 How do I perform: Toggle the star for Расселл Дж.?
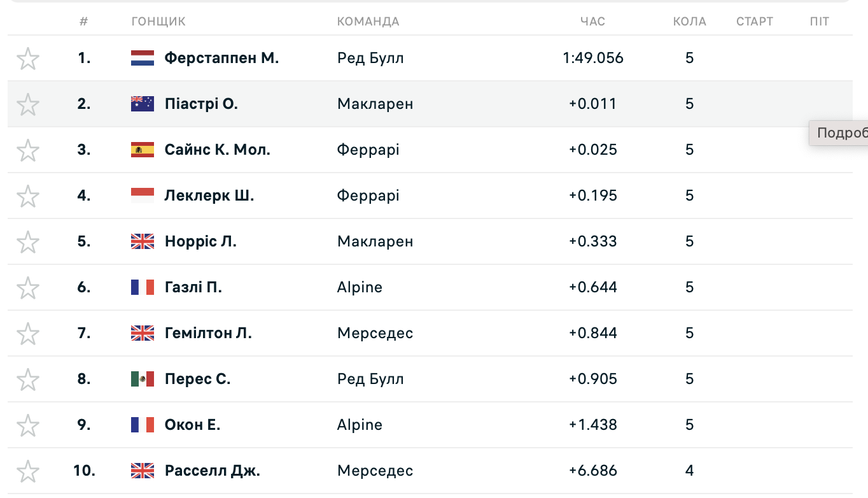coord(28,471)
